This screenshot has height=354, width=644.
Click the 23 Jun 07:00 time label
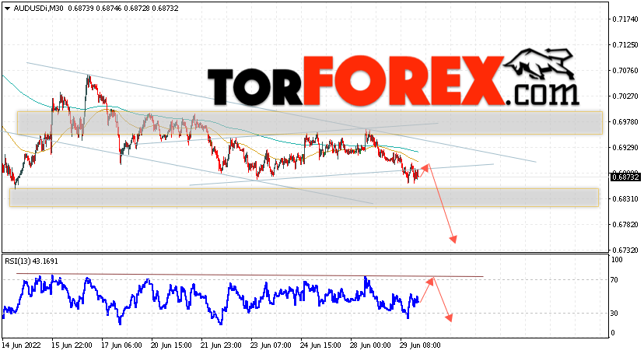click(x=271, y=345)
